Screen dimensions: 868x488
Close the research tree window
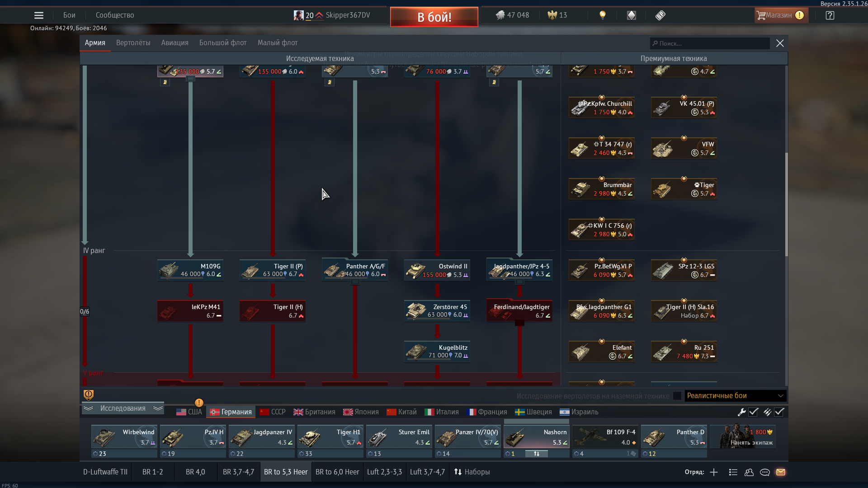pyautogui.click(x=780, y=43)
